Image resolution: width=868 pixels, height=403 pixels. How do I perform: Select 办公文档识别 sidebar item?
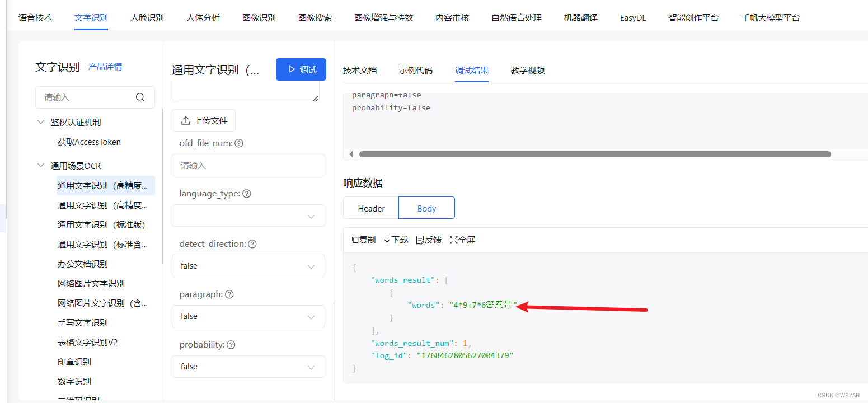point(82,264)
